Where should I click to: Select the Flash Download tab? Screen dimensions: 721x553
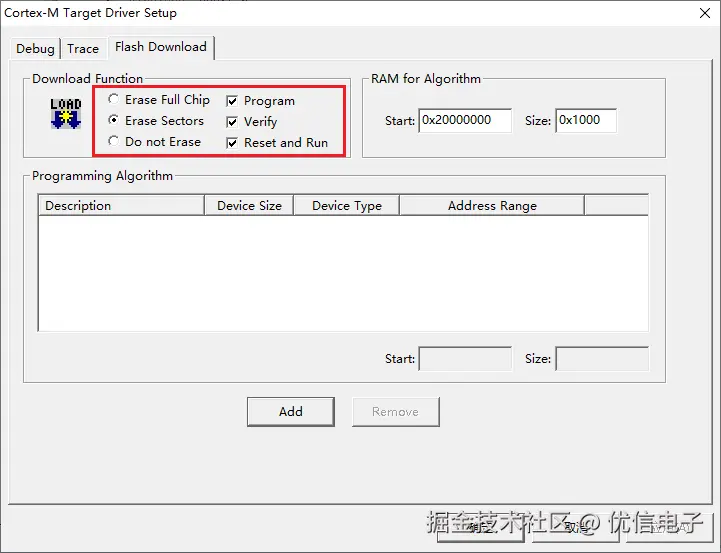coord(161,47)
